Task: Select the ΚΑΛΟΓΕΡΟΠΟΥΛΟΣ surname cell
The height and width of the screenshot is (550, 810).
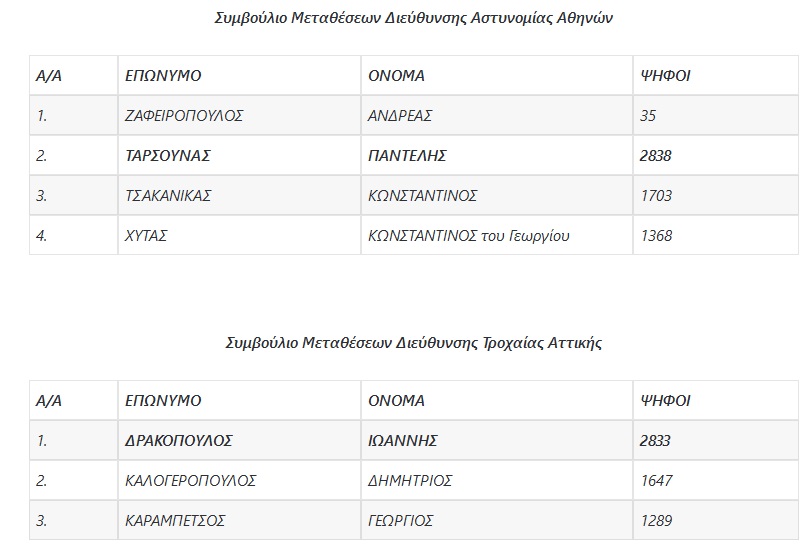Action: click(191, 481)
